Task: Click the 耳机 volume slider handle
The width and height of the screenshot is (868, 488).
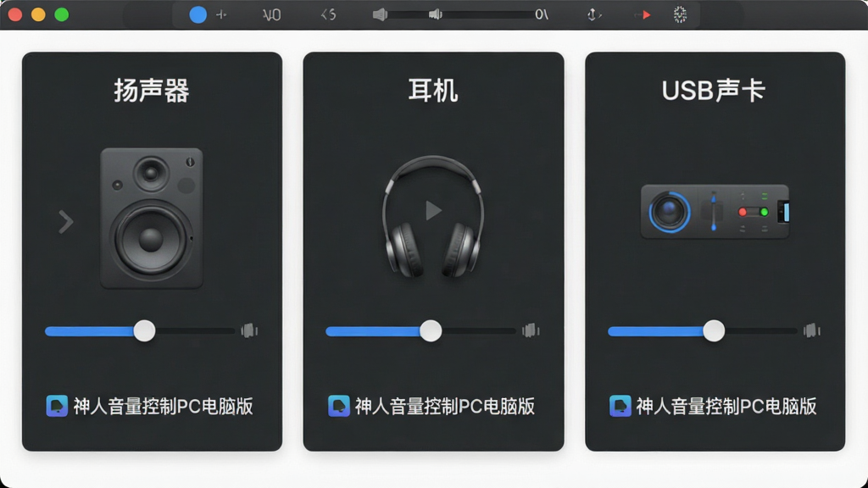Action: point(431,331)
